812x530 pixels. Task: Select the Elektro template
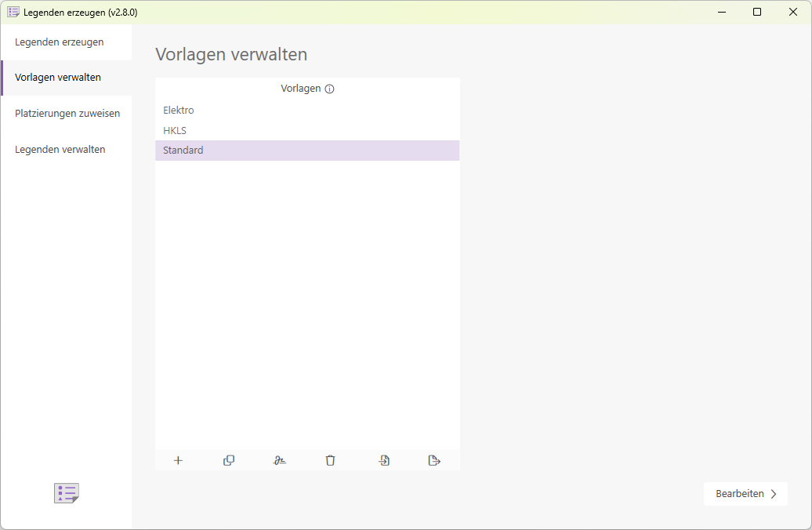(179, 110)
